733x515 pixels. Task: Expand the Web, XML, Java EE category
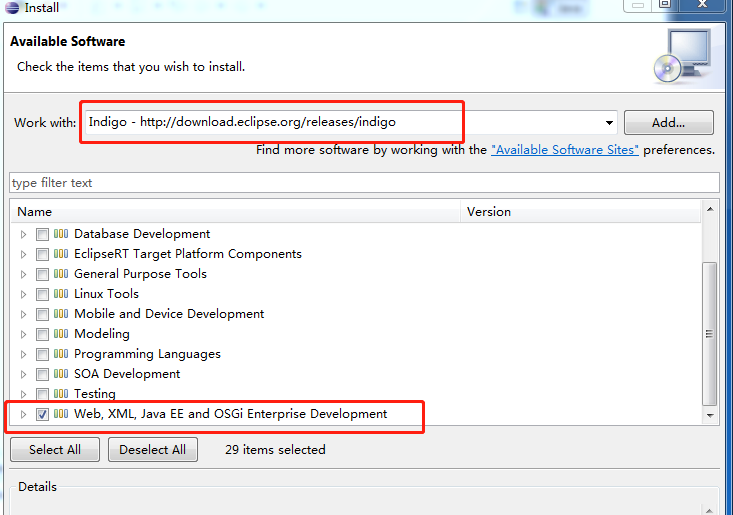tap(23, 415)
